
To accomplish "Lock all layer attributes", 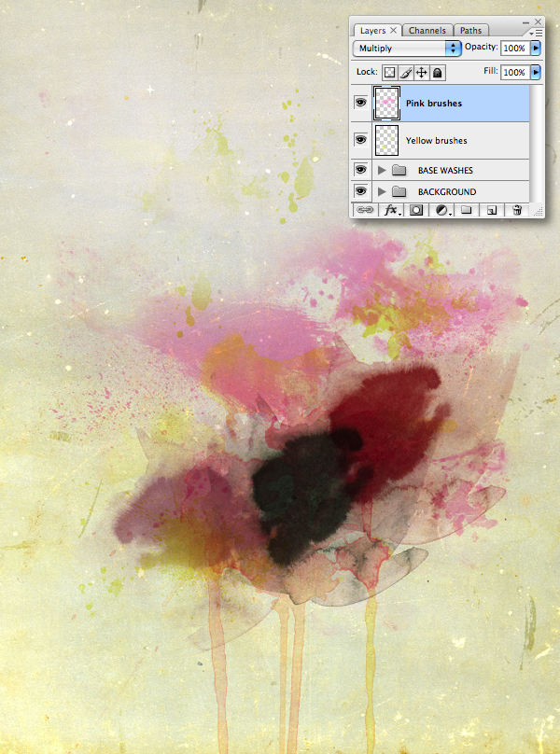I will coord(438,73).
